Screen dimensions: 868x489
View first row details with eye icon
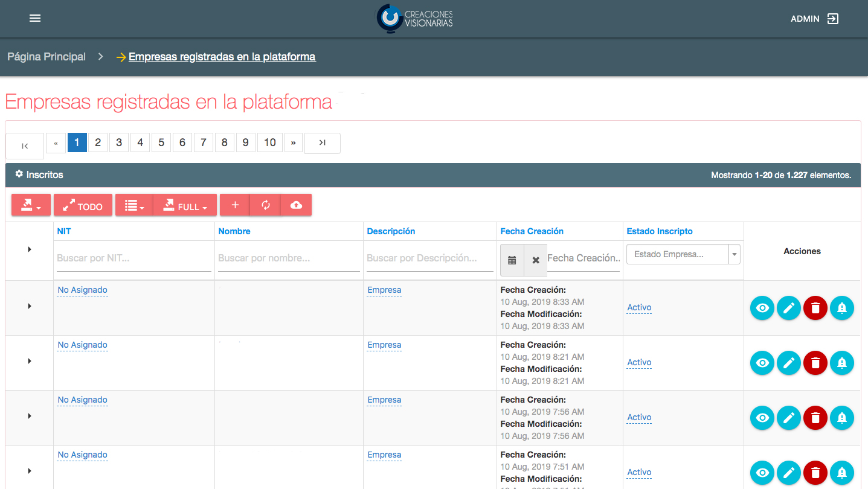click(762, 308)
